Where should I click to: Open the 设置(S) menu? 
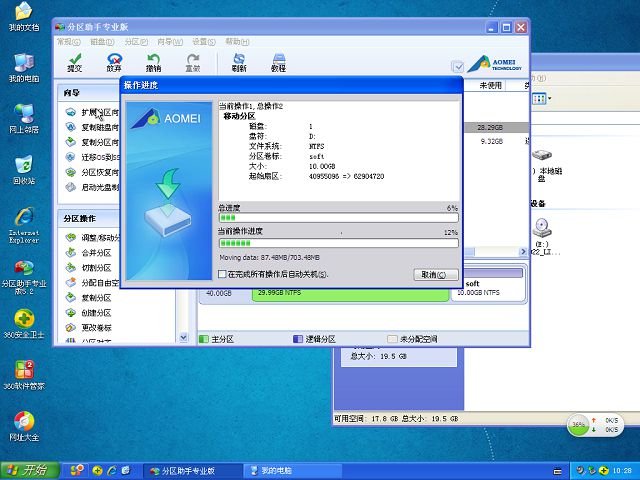coord(204,42)
